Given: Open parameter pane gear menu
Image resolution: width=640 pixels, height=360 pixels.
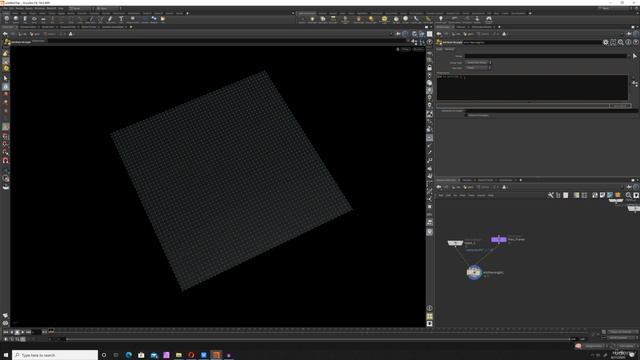Looking at the screenshot, I should pos(606,42).
